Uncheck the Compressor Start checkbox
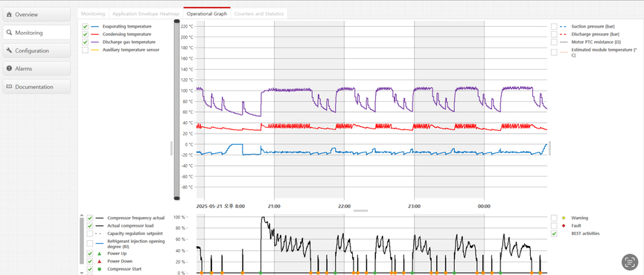The height and width of the screenshot is (275, 644). (x=89, y=269)
